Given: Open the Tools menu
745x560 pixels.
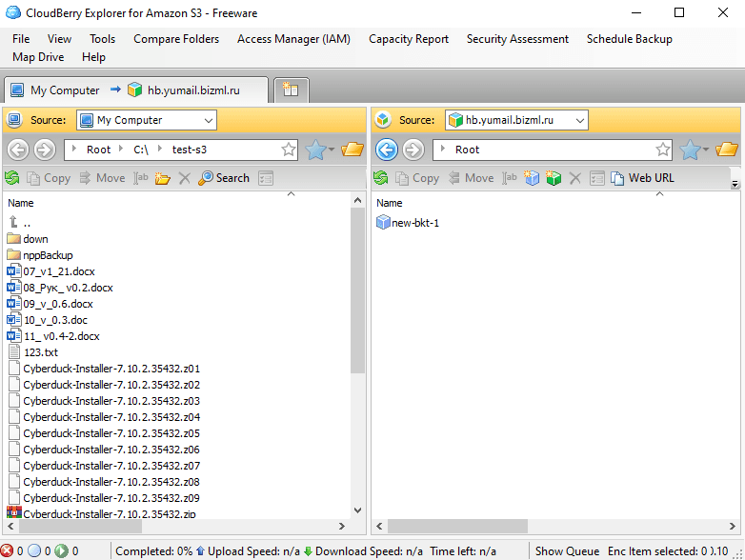Looking at the screenshot, I should (x=103, y=39).
